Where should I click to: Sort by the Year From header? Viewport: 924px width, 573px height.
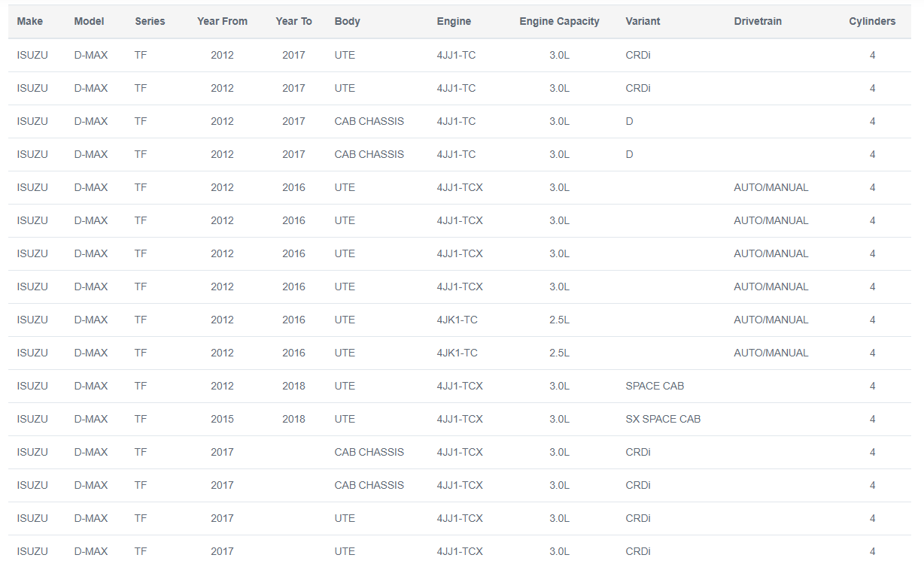coord(222,21)
